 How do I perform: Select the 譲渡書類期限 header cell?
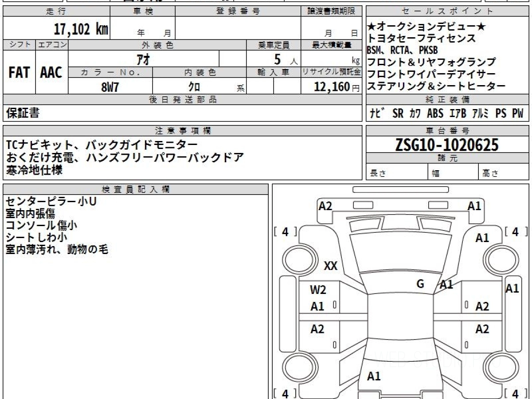tap(332, 12)
